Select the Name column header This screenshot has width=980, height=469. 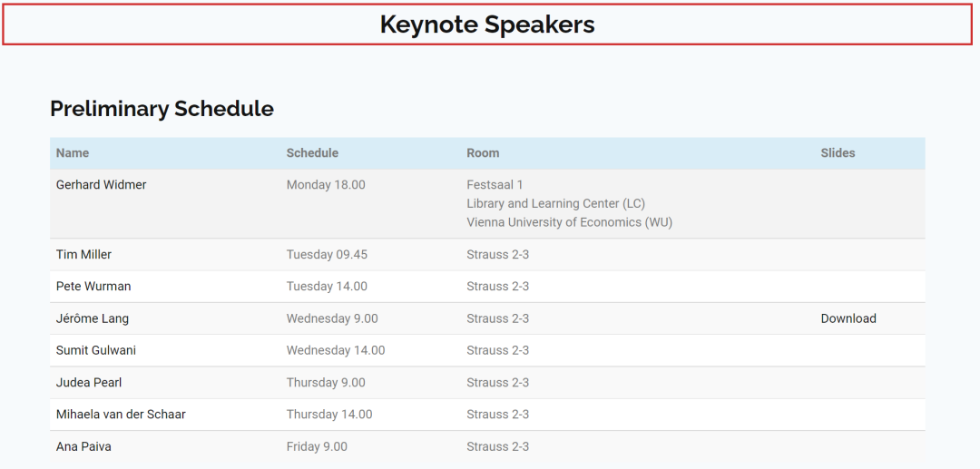click(x=73, y=153)
